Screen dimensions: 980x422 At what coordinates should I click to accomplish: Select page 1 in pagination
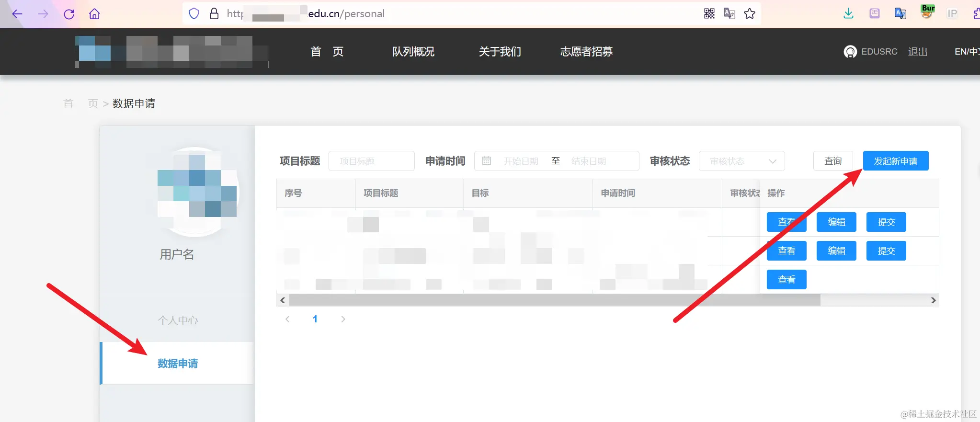click(x=315, y=319)
